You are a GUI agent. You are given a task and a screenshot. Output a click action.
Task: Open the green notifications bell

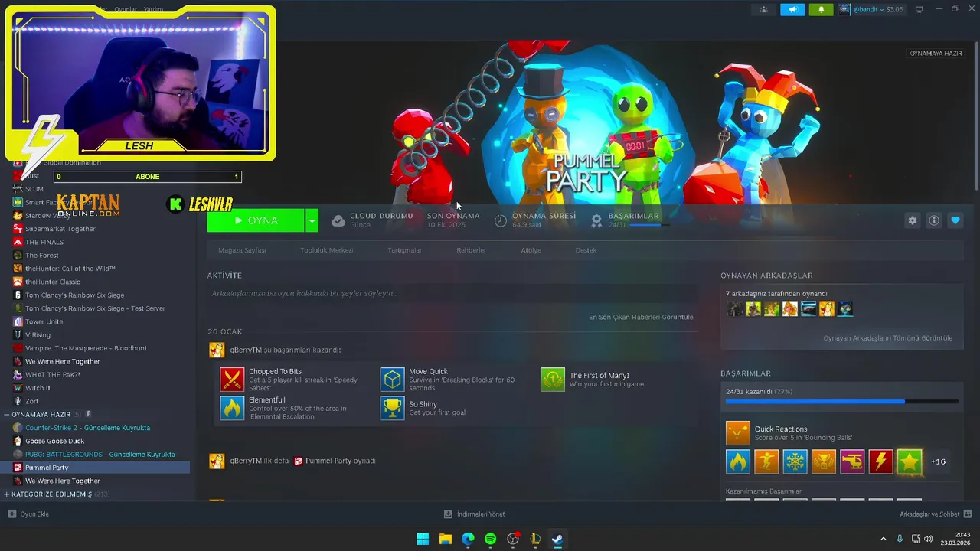pyautogui.click(x=822, y=9)
